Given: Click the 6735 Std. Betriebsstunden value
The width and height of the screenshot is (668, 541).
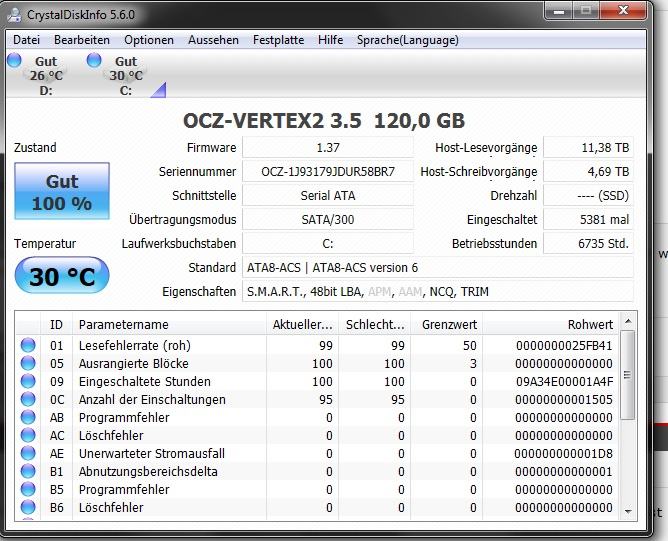Looking at the screenshot, I should click(588, 244).
